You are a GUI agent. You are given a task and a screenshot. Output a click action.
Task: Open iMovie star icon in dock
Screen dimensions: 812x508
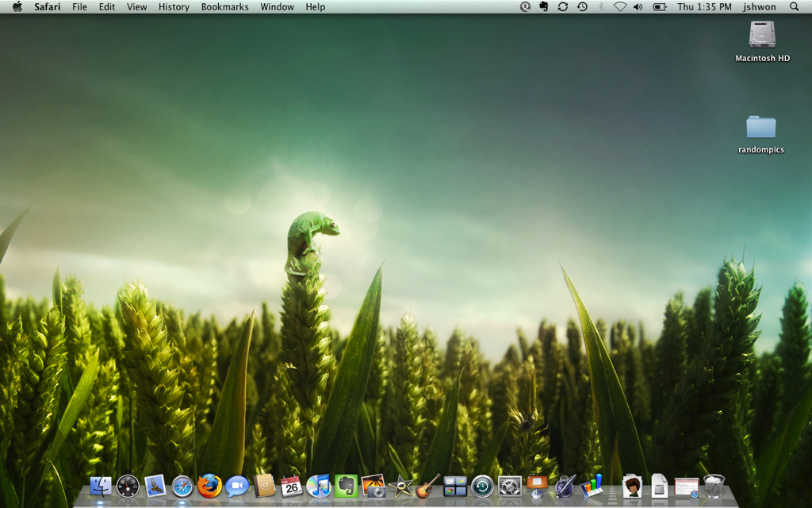click(400, 487)
